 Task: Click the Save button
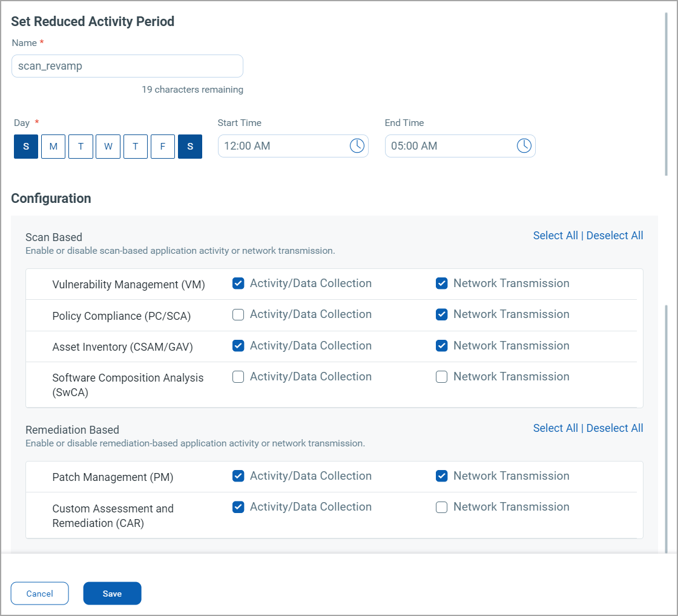click(x=112, y=594)
